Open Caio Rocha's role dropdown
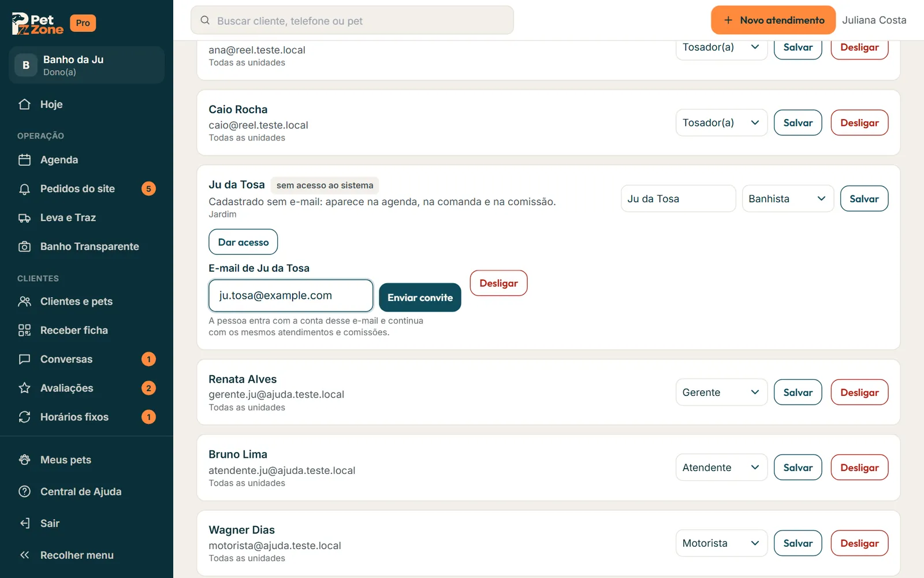Image resolution: width=924 pixels, height=578 pixels. [x=721, y=123]
